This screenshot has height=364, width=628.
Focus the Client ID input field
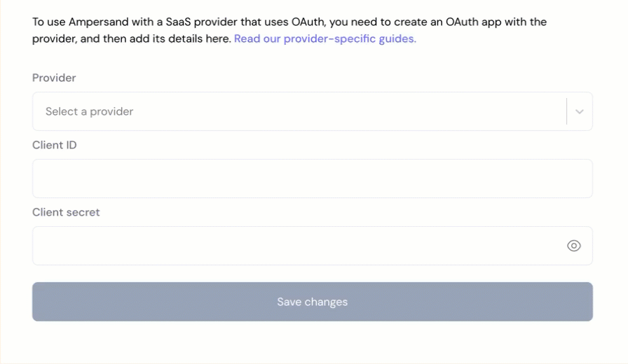312,178
